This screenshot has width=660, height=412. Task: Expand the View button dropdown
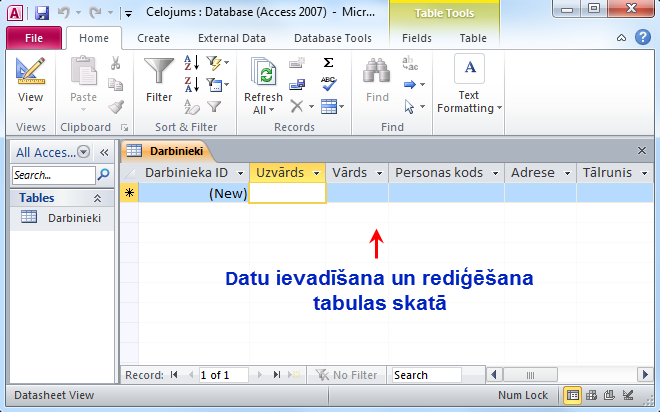click(30, 112)
